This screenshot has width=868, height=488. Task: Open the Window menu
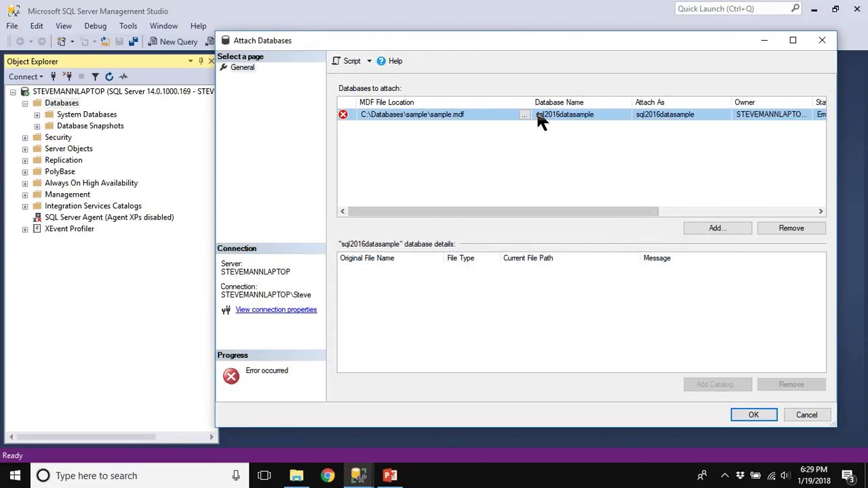coord(163,26)
